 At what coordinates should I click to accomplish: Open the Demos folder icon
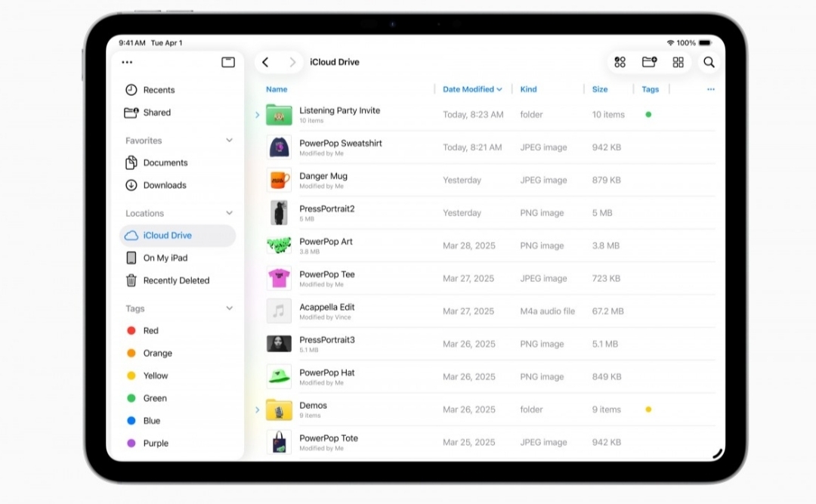coord(279,410)
